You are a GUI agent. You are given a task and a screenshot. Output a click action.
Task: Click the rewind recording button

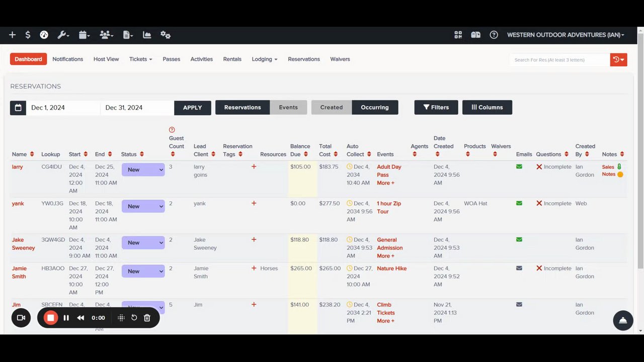point(80,318)
